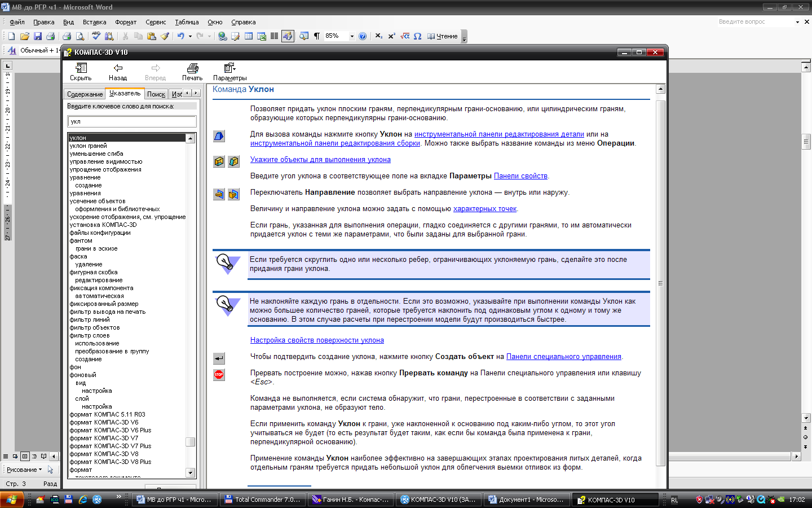This screenshot has height=508, width=812.
Task: Click the Insert Hyperlink globe icon
Action: [223, 36]
